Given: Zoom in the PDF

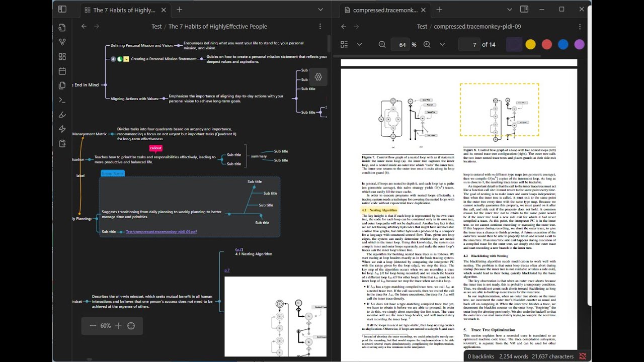Looking at the screenshot, I should click(x=427, y=44).
